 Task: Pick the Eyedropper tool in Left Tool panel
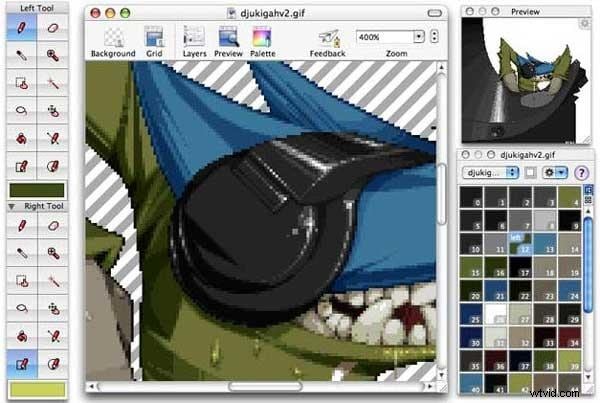(22, 55)
